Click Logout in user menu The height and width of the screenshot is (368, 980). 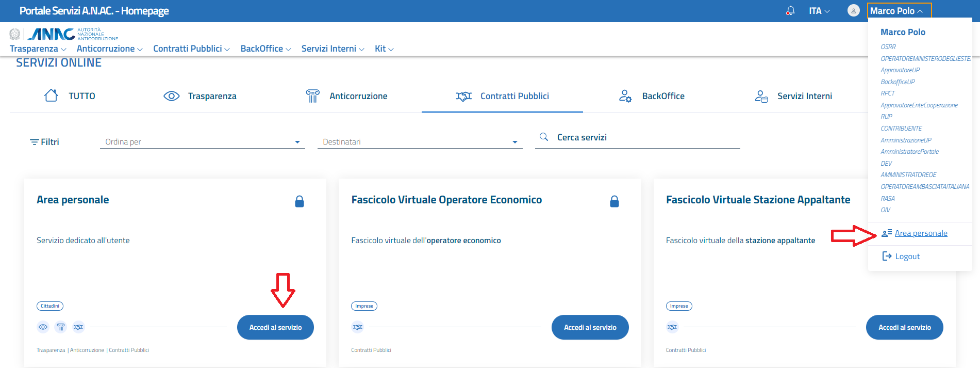coord(907,257)
